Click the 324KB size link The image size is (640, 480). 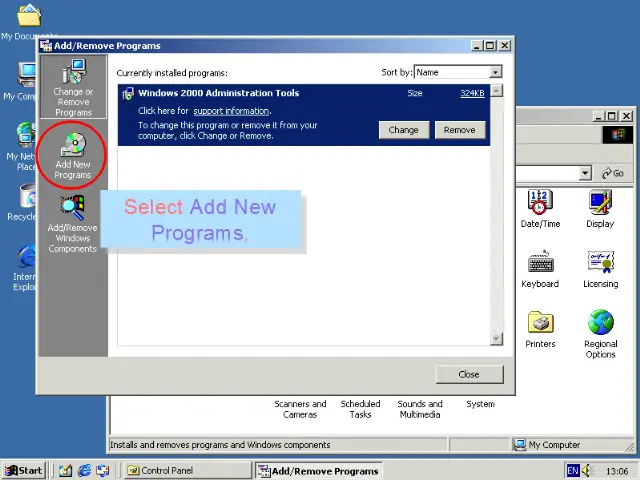point(472,93)
